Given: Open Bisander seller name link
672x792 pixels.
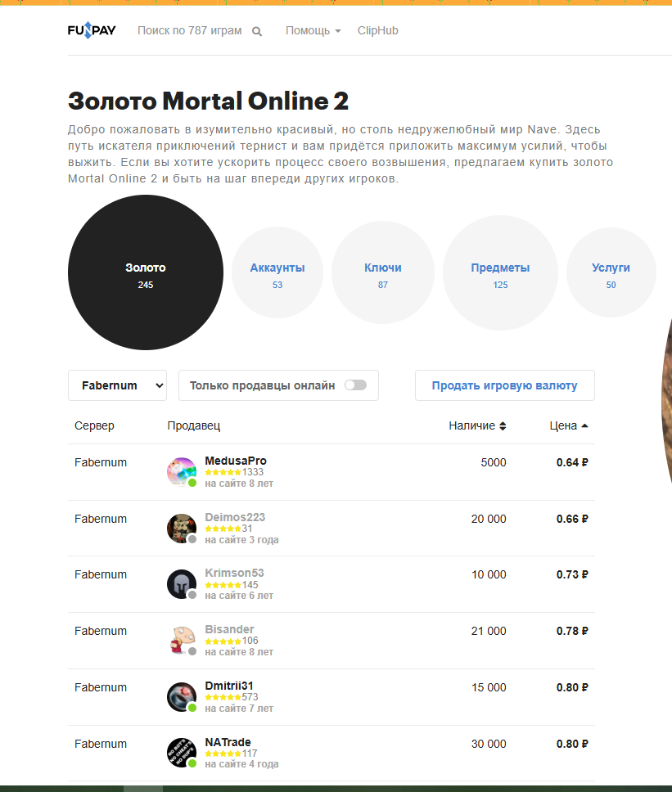Looking at the screenshot, I should click(x=229, y=629).
